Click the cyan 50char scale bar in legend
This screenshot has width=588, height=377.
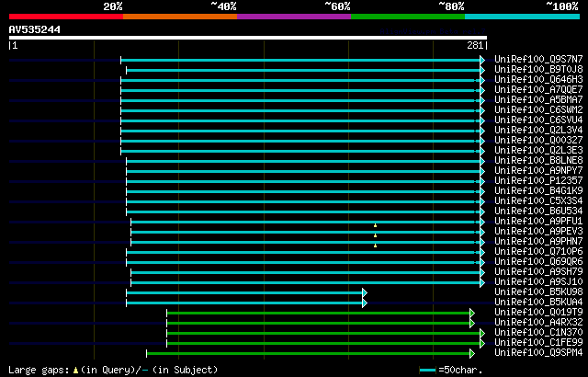tap(427, 371)
